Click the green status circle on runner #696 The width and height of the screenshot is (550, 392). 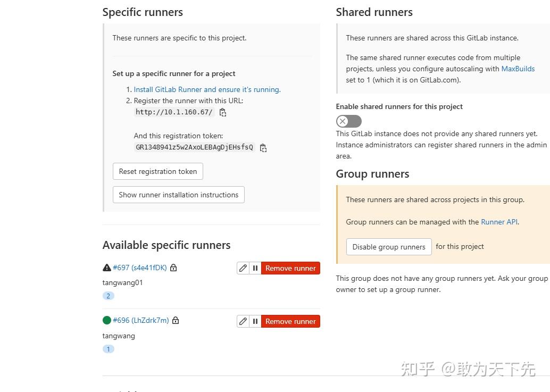(x=107, y=320)
